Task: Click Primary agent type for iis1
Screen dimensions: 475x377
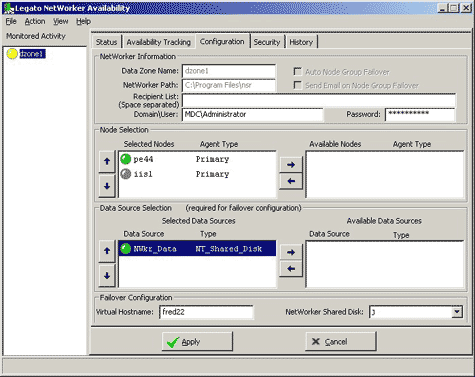Action: point(212,174)
